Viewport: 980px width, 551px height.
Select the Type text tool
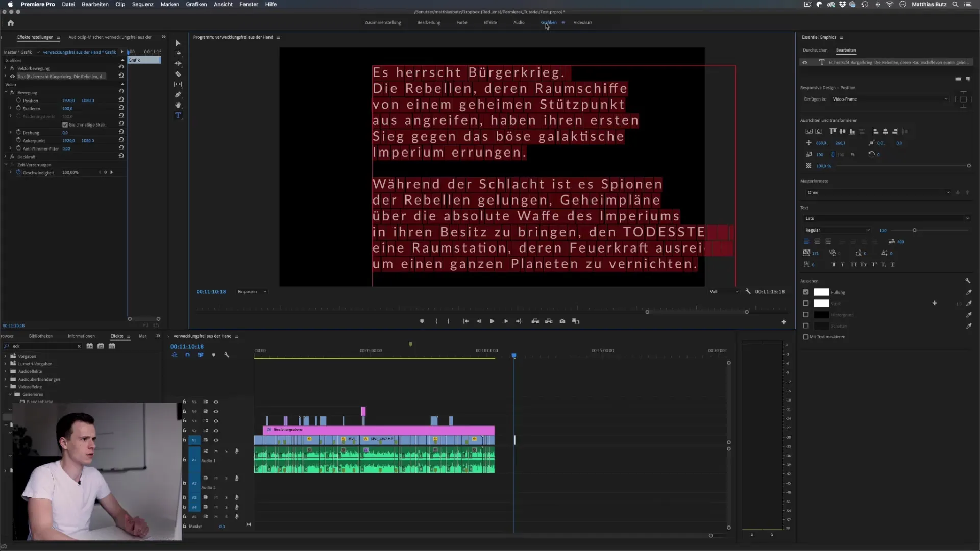pyautogui.click(x=178, y=115)
